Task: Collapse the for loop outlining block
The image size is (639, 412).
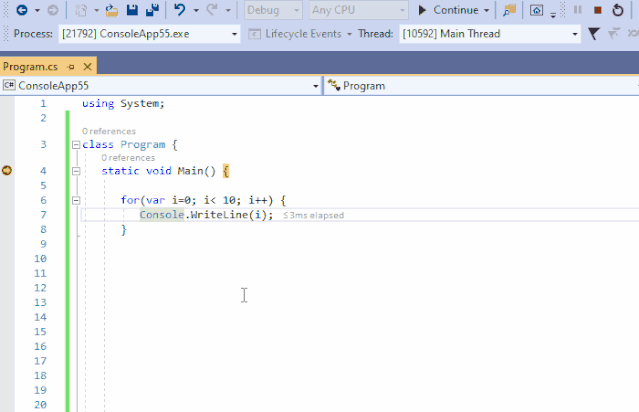Action: coord(76,200)
